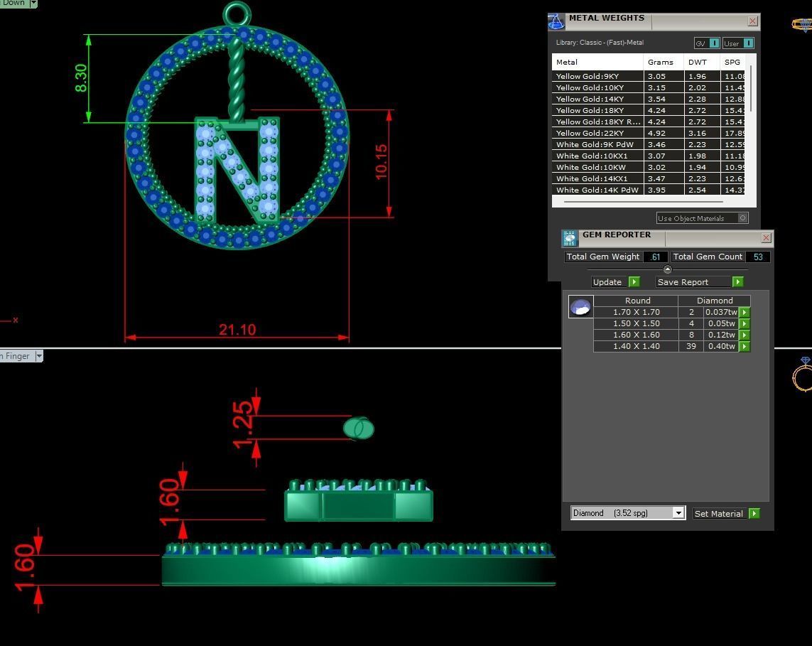Click the 1.40 X 1.40 size cell
812x646 pixels.
pyautogui.click(x=637, y=347)
